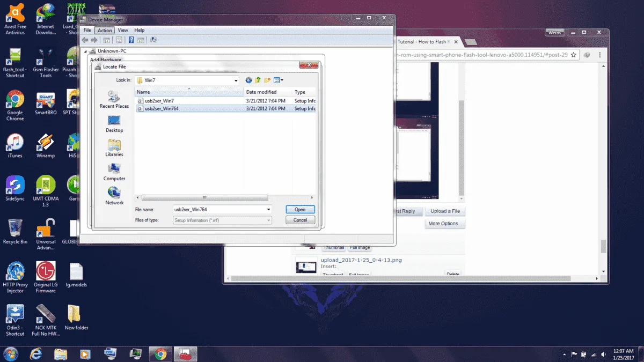Open Libraries in Locate File sidebar
Screen dimensions: 644x362
click(x=114, y=148)
